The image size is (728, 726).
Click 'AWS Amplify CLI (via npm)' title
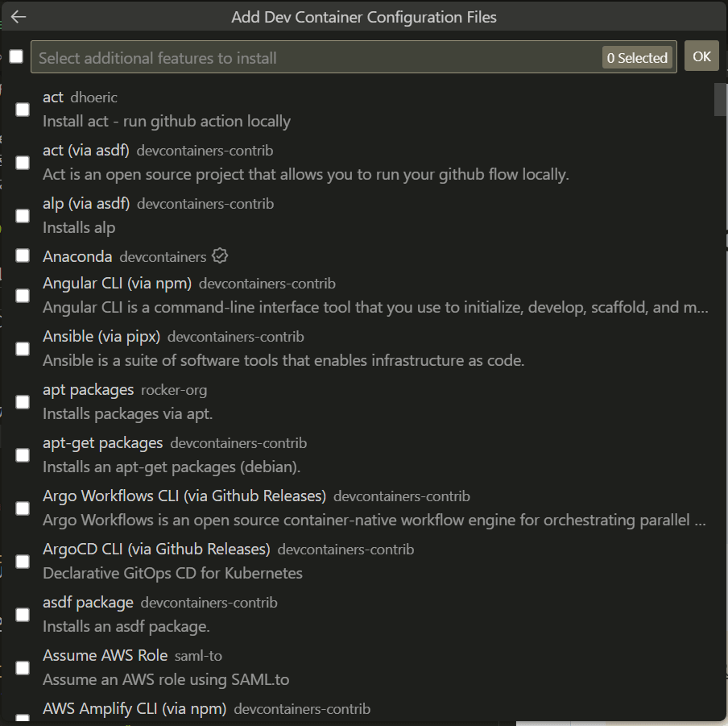pyautogui.click(x=134, y=708)
